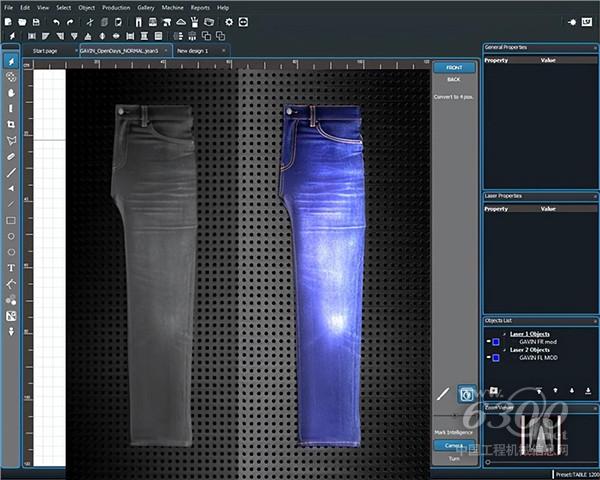
Task: Click the FRONT view button
Action: coord(453,67)
